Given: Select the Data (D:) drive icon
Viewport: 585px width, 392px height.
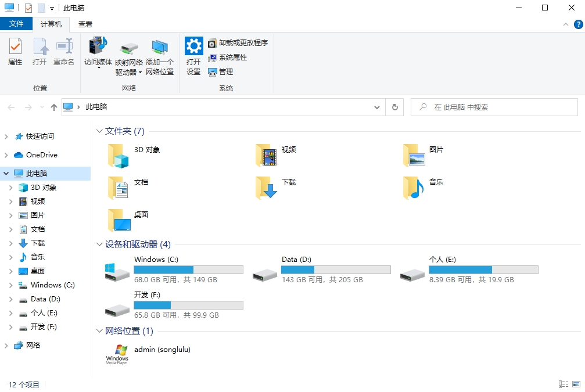Looking at the screenshot, I should tap(264, 275).
